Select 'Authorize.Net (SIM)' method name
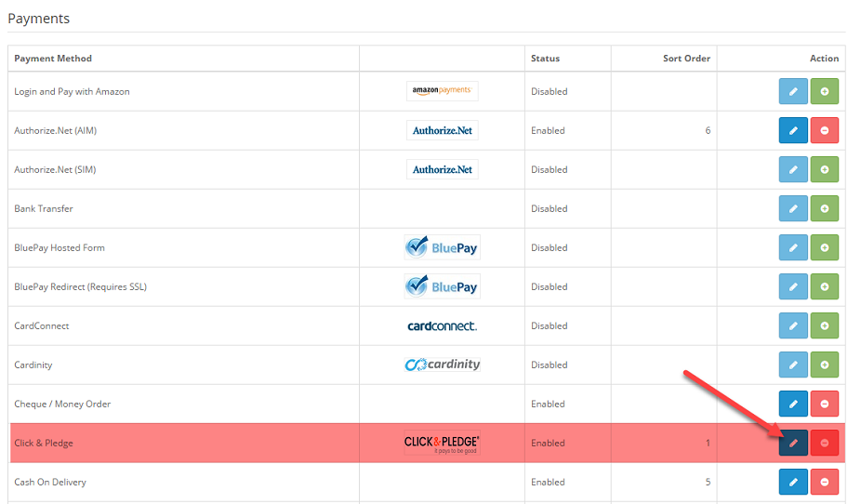 pos(55,169)
